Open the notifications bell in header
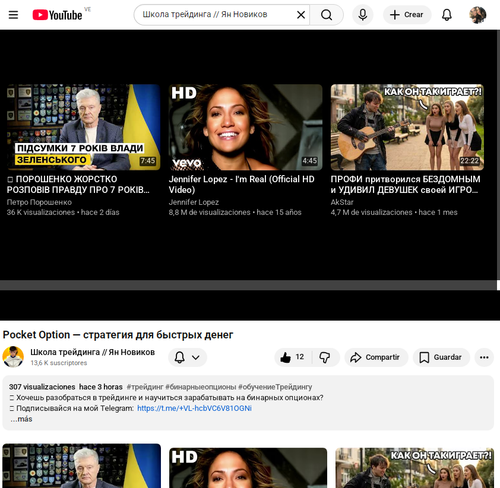The height and width of the screenshot is (488, 500). tap(447, 15)
